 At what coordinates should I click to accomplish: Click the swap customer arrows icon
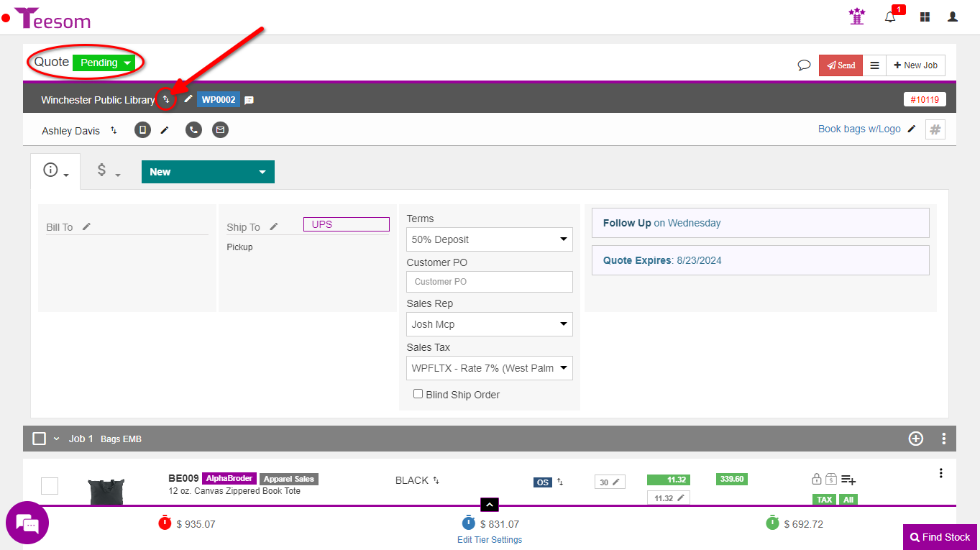(x=166, y=100)
